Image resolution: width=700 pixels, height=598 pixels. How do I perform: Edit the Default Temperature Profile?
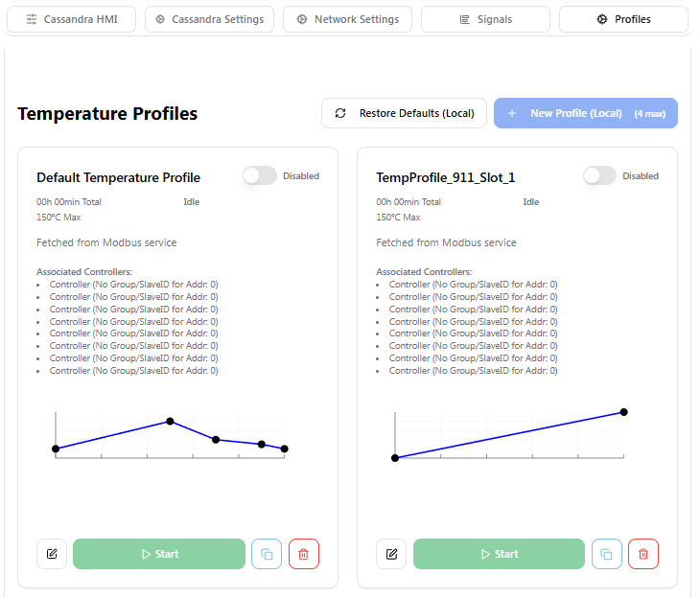(52, 554)
